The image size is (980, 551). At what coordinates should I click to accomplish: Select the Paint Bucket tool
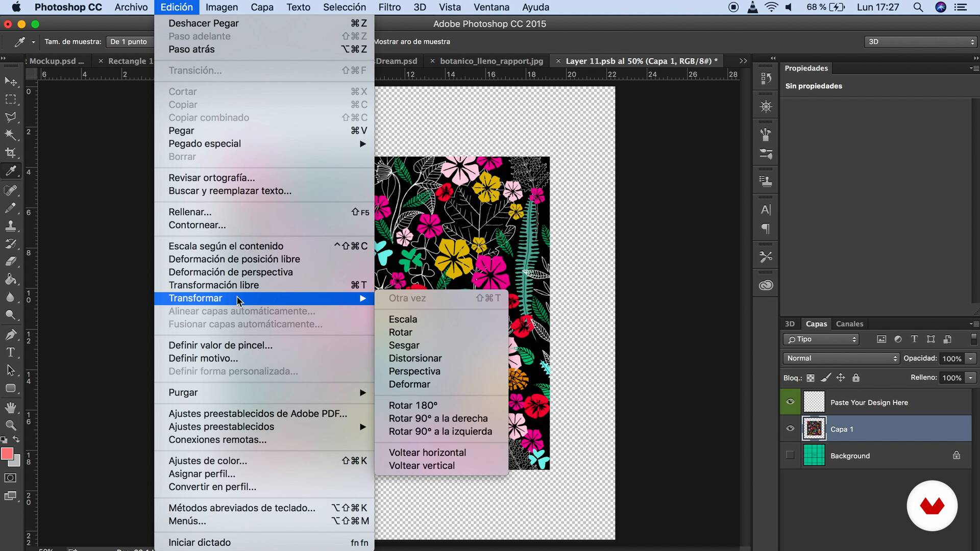[x=11, y=280]
